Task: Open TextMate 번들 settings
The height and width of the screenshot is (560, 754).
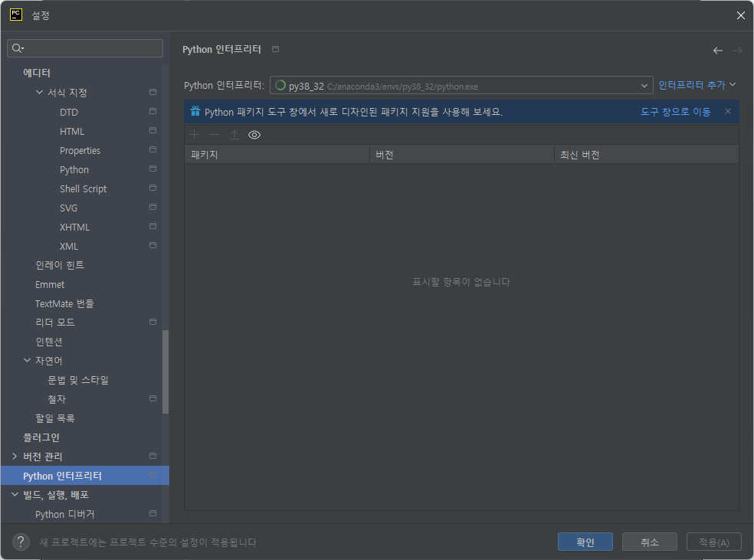Action: click(x=64, y=304)
